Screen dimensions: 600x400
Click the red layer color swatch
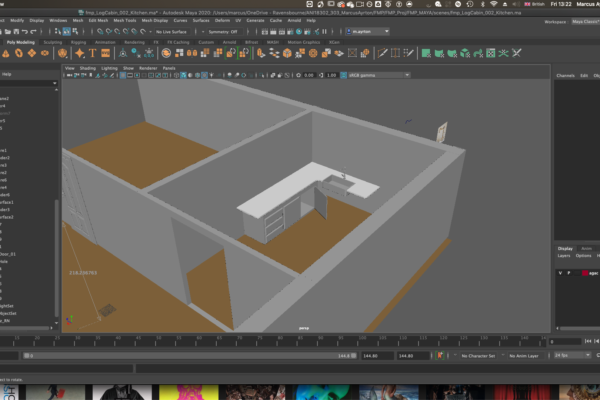coord(585,273)
